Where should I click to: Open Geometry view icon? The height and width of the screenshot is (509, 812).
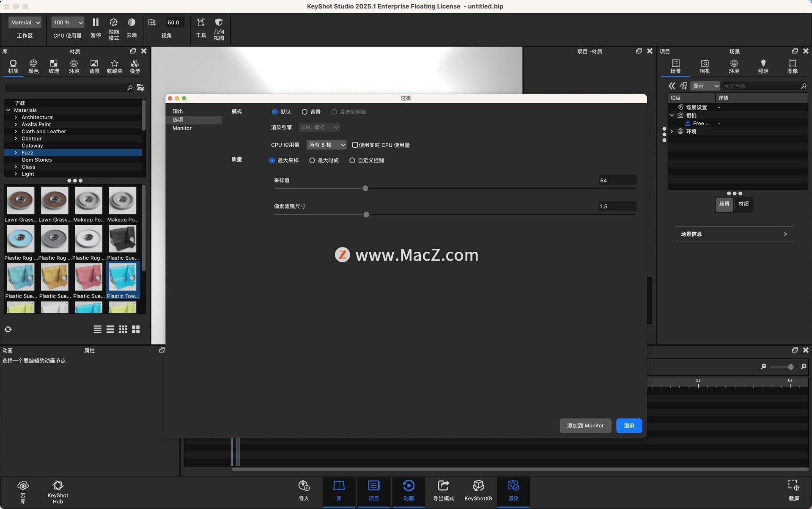(219, 22)
